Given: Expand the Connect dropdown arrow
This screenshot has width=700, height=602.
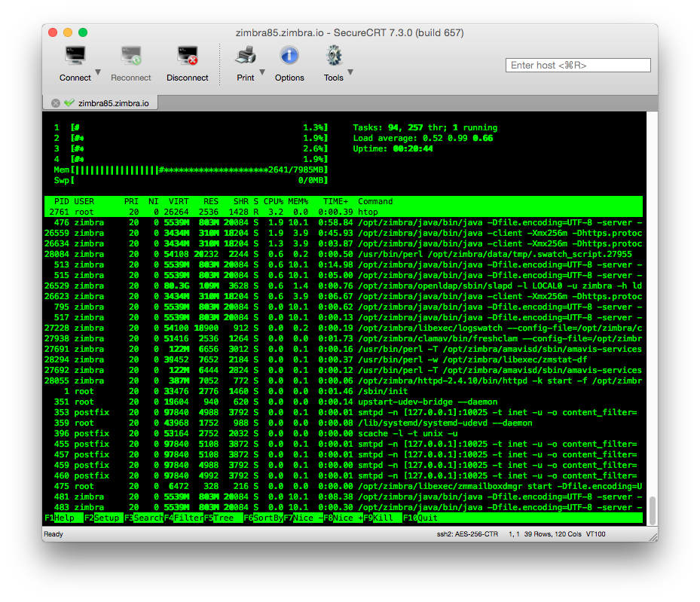Looking at the screenshot, I should pyautogui.click(x=98, y=72).
